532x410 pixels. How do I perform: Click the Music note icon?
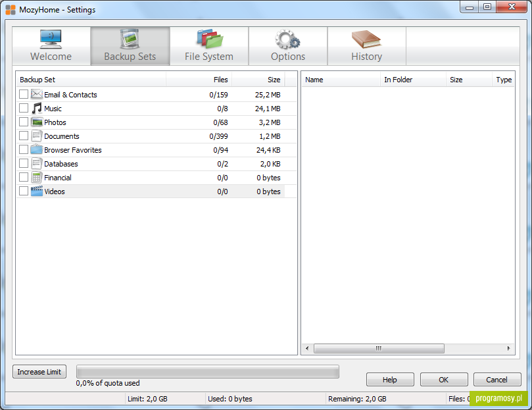pyautogui.click(x=37, y=108)
